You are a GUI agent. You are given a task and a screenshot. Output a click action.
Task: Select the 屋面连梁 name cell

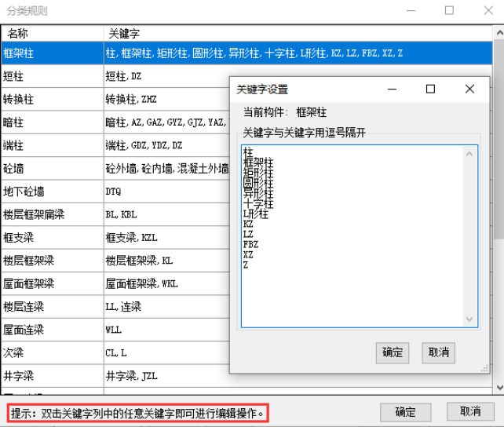coord(53,330)
